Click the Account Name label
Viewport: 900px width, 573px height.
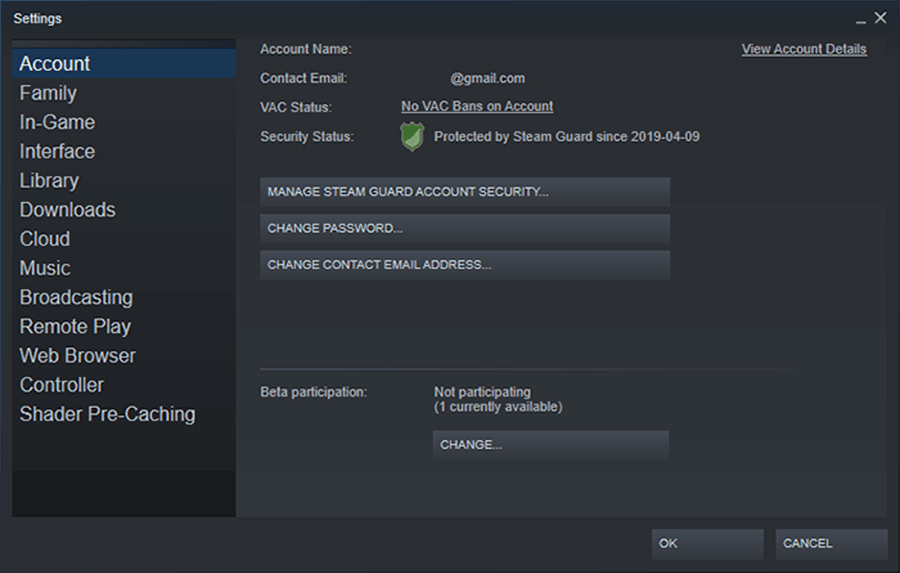(306, 49)
